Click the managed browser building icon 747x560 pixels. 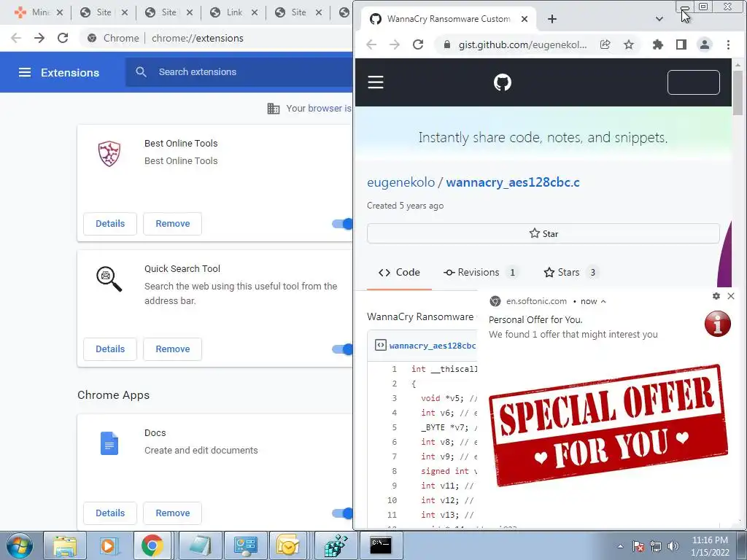click(274, 109)
